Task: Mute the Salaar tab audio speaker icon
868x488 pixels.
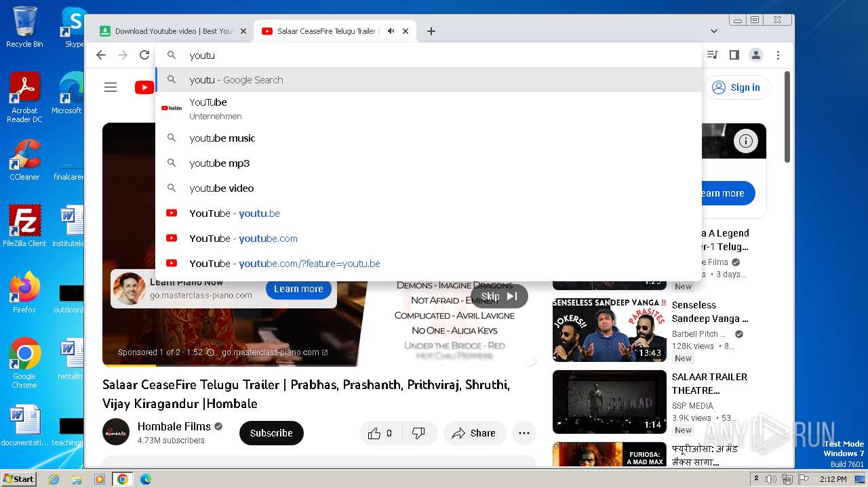Action: pos(391,31)
